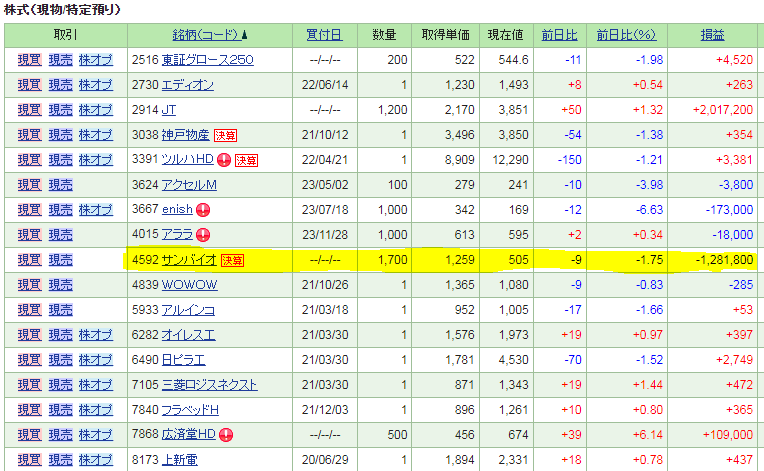764x471 pixels.
Task: Click 現買 for アクセルM row
Action: click(29, 185)
